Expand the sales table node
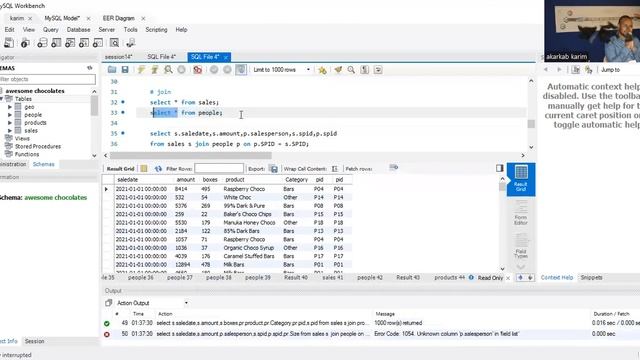This screenshot has width=640, height=360. pos(10,131)
